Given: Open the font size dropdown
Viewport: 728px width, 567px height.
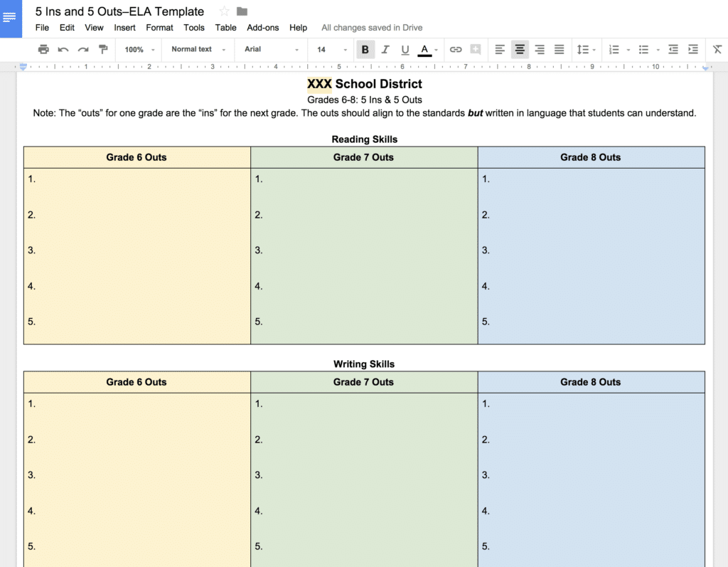Looking at the screenshot, I should tap(328, 49).
